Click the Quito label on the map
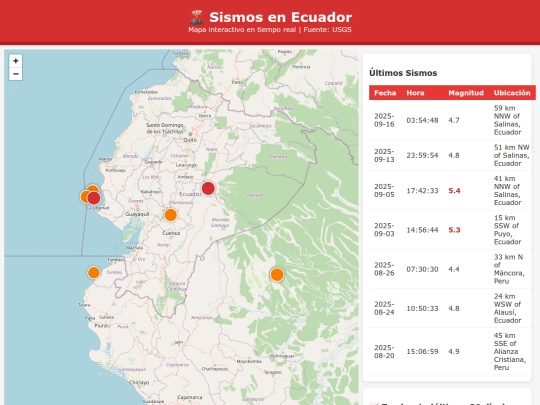 pos(190,140)
